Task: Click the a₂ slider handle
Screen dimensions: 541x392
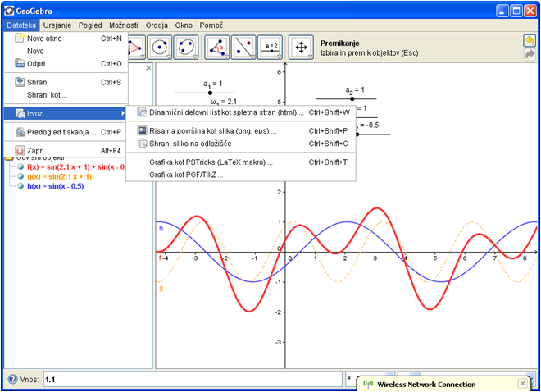Action: click(352, 98)
